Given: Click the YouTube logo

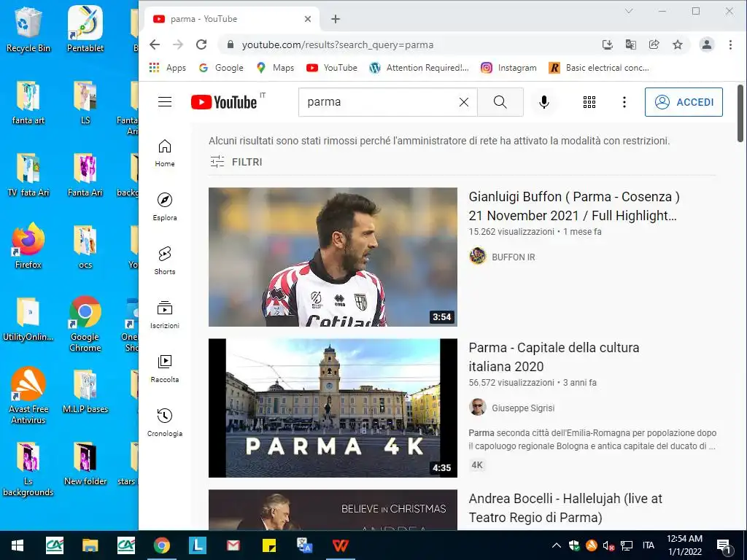Looking at the screenshot, I should click(x=224, y=102).
